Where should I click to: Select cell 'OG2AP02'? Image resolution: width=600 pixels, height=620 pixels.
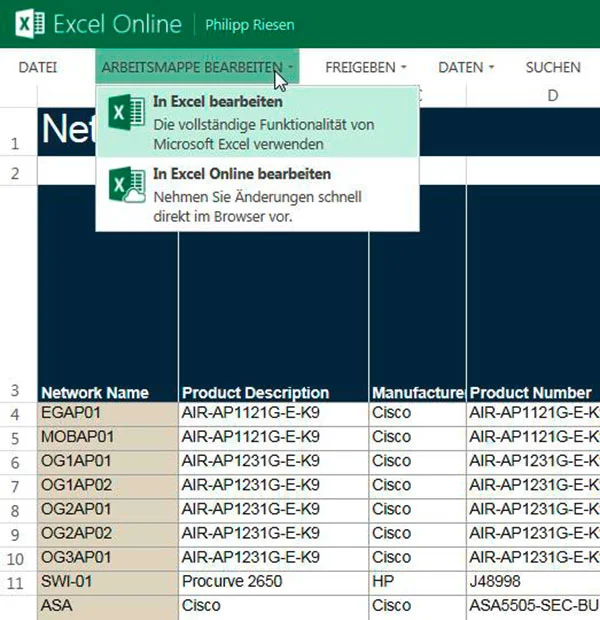click(108, 535)
